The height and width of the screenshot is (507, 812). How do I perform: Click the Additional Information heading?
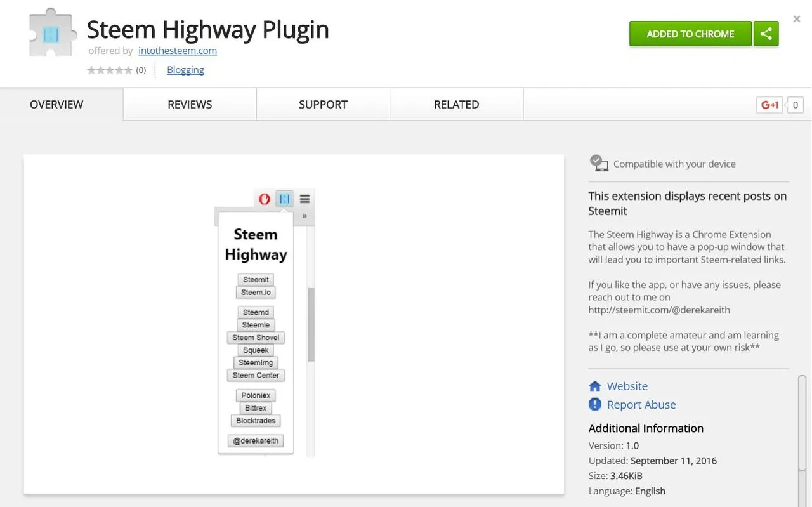(646, 428)
